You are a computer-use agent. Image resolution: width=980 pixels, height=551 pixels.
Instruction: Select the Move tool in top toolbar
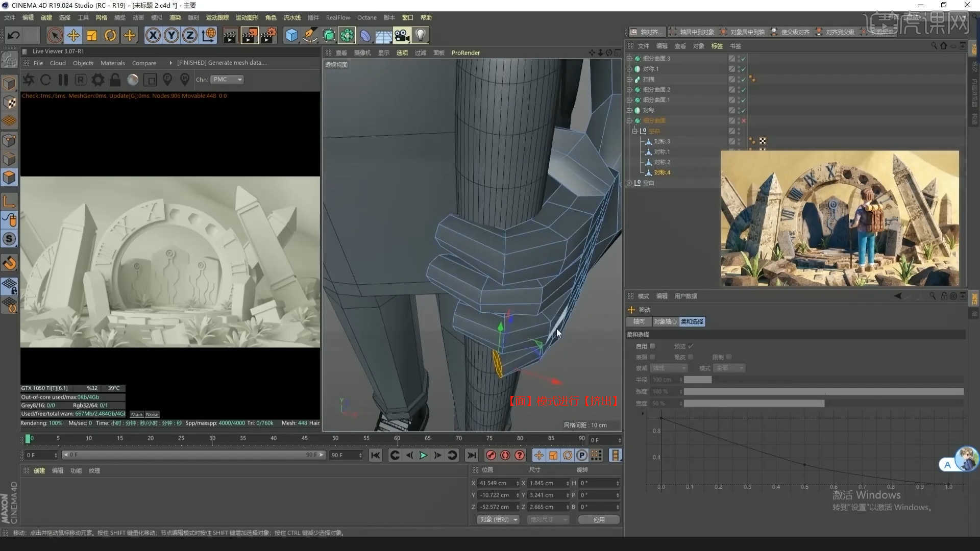tap(73, 35)
